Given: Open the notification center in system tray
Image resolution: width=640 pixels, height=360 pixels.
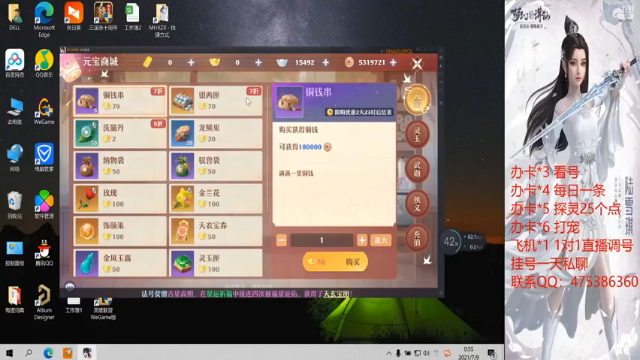Looking at the screenshot, I should point(491,353).
